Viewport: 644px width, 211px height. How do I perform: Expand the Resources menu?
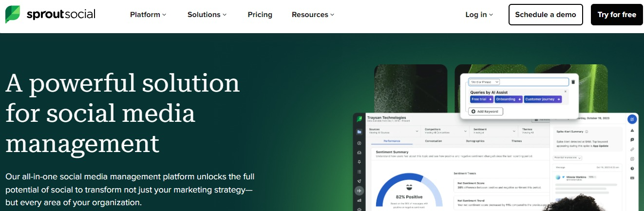pos(313,15)
